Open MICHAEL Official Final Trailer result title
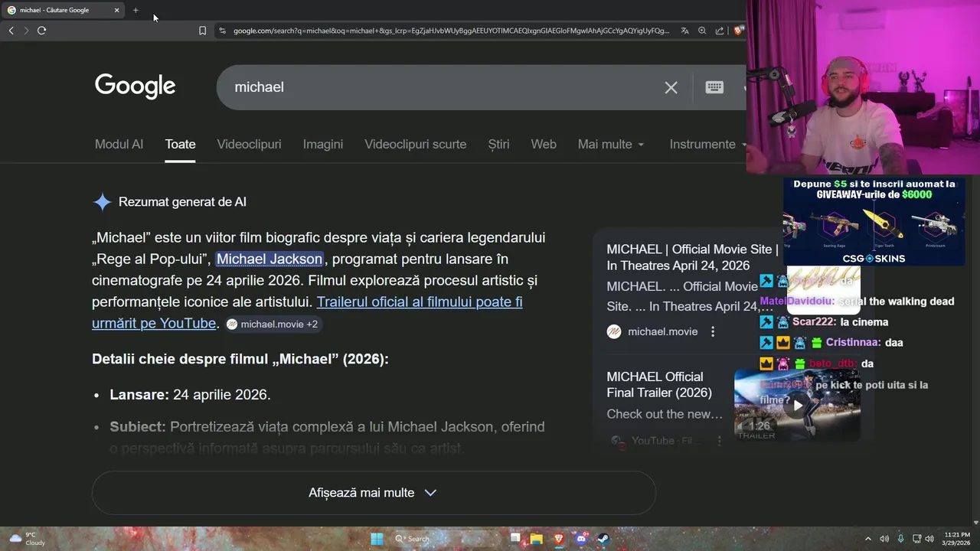The height and width of the screenshot is (551, 980). pyautogui.click(x=659, y=384)
